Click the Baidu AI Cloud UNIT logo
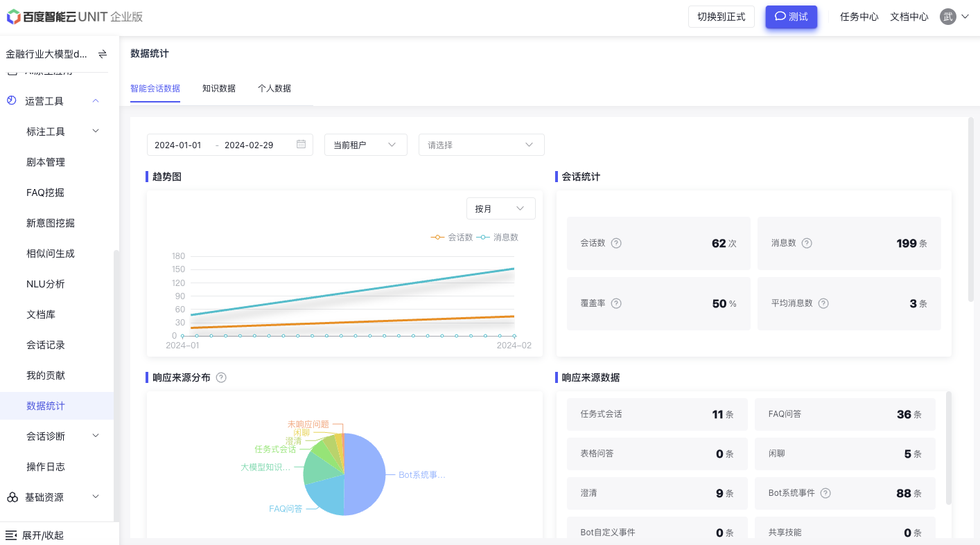 pos(75,17)
